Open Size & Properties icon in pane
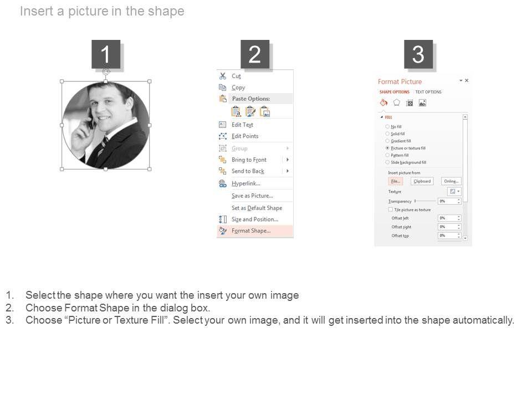 (410, 103)
